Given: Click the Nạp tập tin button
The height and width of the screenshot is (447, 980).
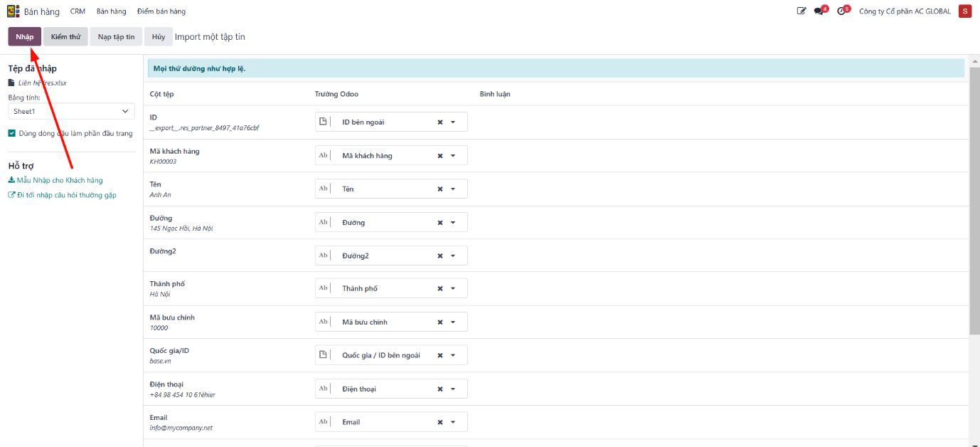Looking at the screenshot, I should coord(116,36).
